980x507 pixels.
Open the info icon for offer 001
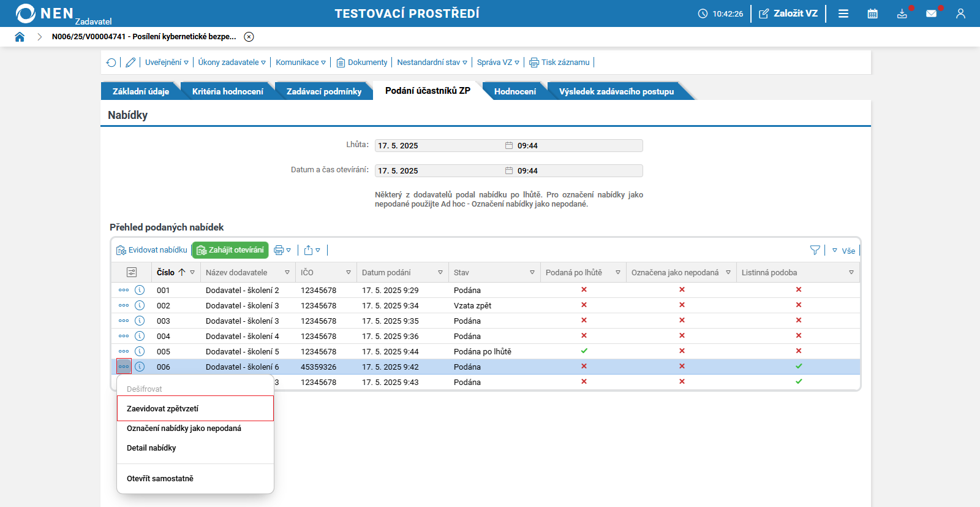click(x=140, y=290)
